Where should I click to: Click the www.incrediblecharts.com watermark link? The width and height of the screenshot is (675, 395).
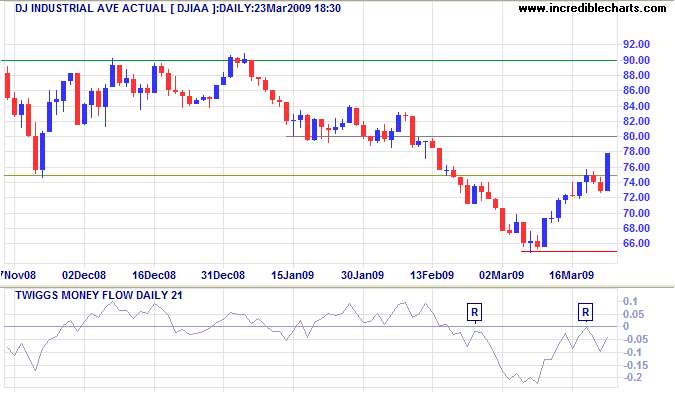point(592,8)
